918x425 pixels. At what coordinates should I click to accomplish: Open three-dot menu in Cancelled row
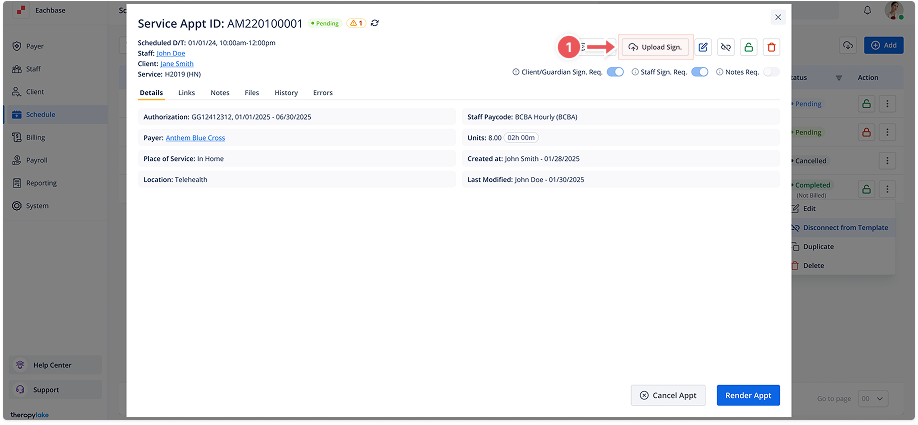888,160
